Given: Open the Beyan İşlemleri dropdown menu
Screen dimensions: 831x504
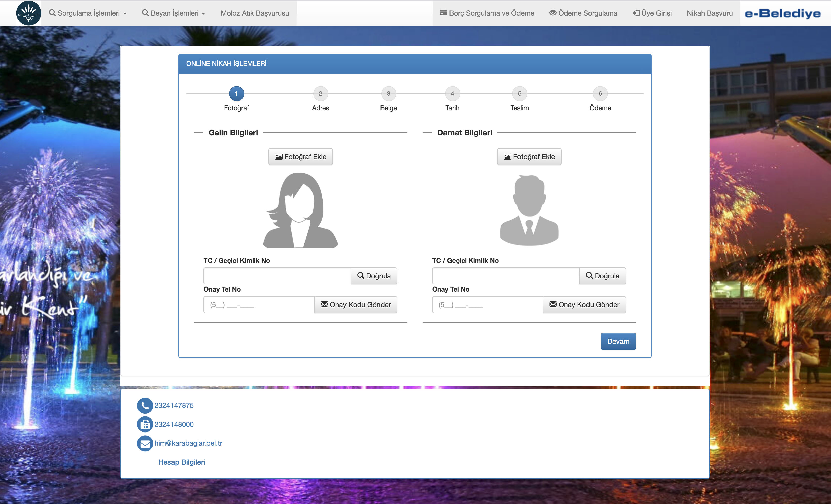Looking at the screenshot, I should pos(174,13).
